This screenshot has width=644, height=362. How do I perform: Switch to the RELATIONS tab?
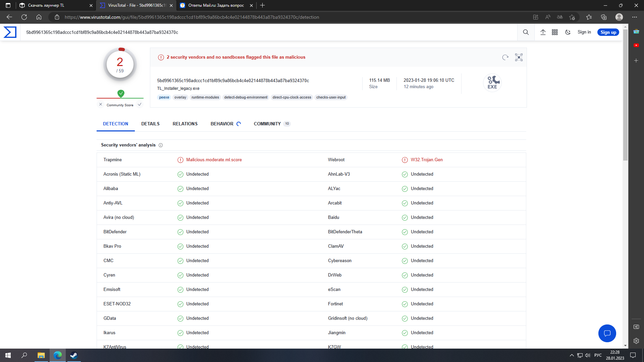pyautogui.click(x=185, y=124)
